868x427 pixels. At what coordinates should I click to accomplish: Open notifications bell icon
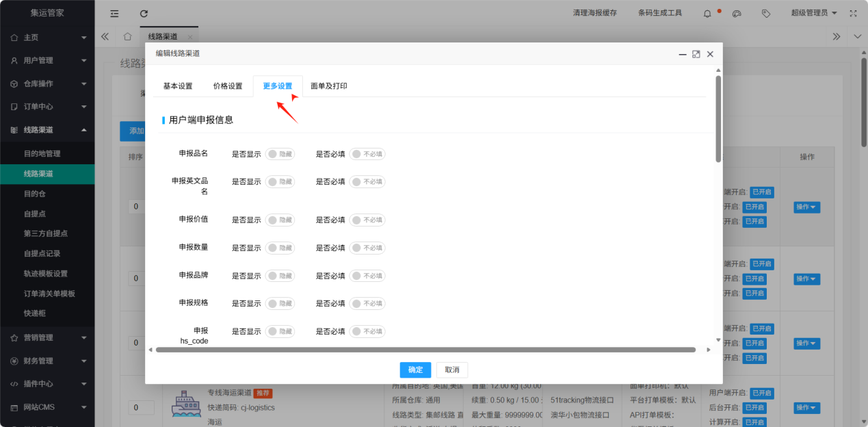(707, 13)
